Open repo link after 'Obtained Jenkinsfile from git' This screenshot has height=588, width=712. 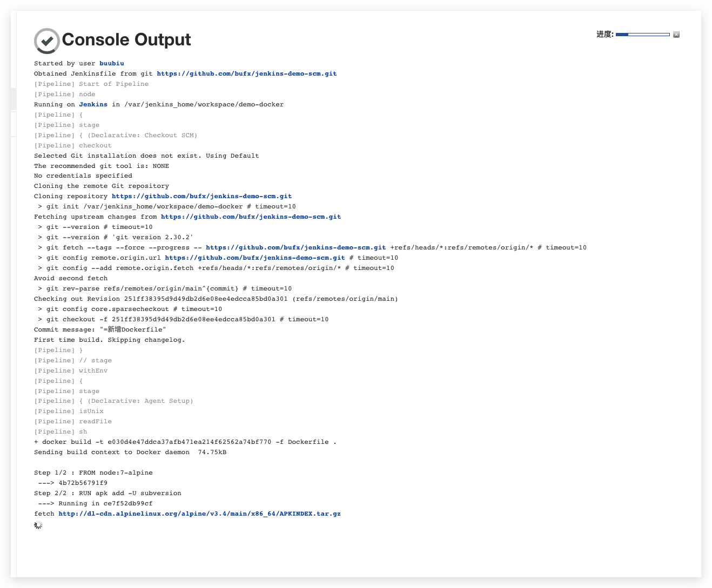click(x=246, y=73)
